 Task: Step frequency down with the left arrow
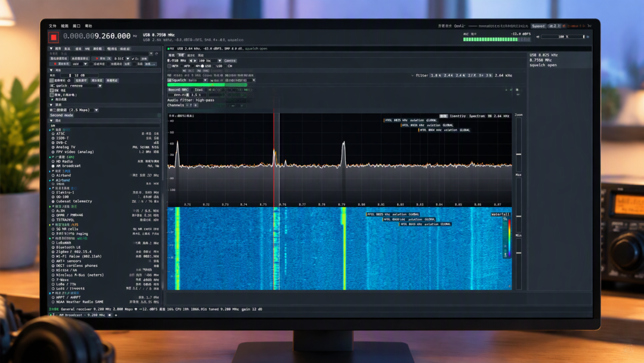tap(191, 61)
